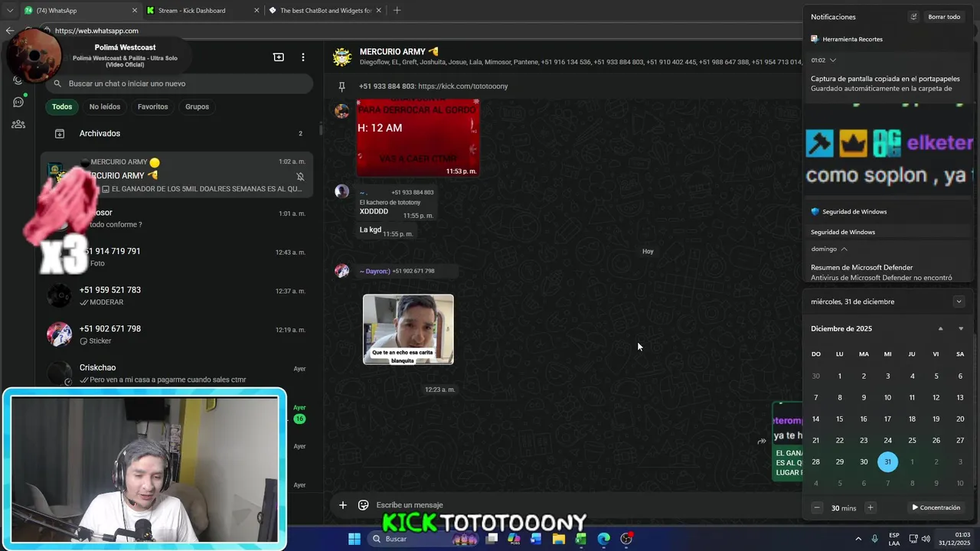The image size is (980, 551).
Task: Click Windows Start button
Action: point(354,539)
